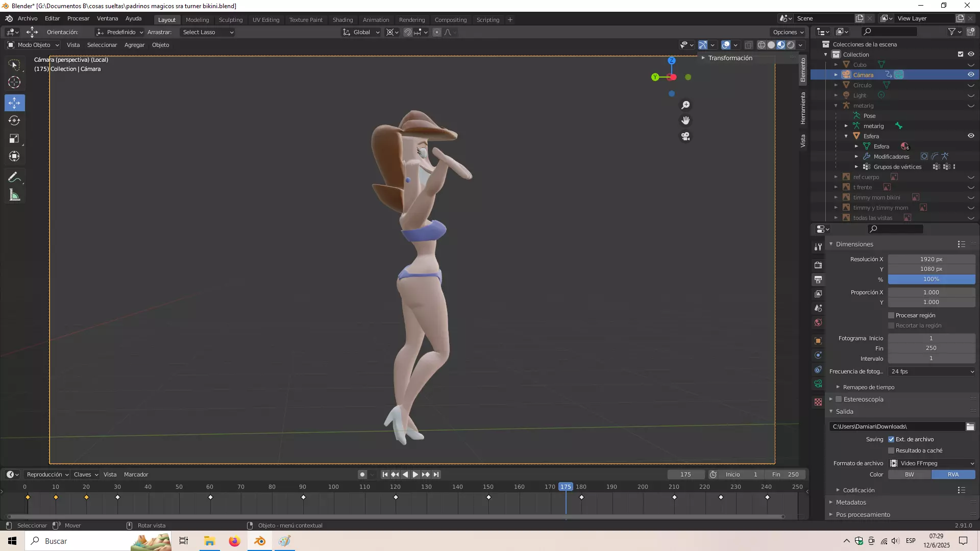
Task: Click the pan view hand icon
Action: (685, 120)
